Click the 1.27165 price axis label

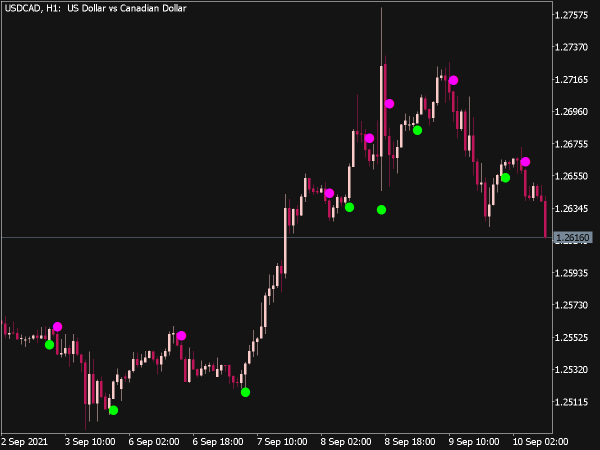pos(571,80)
